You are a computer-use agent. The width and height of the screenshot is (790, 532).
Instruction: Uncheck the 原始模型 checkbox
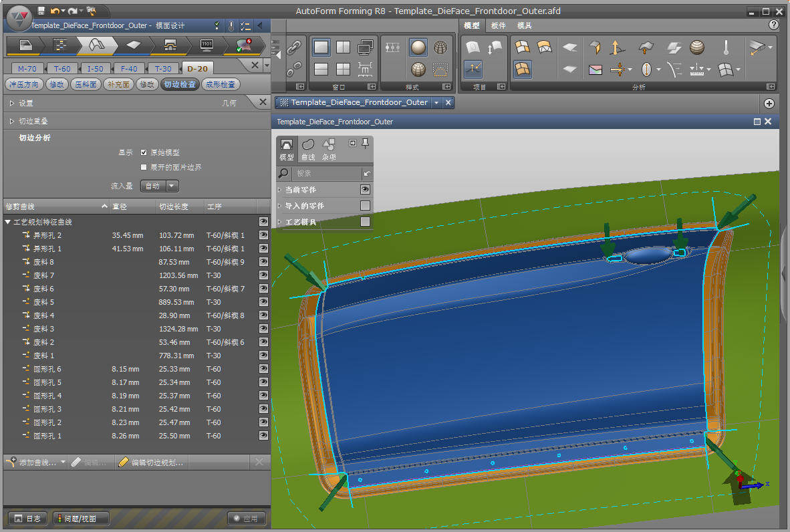point(144,152)
